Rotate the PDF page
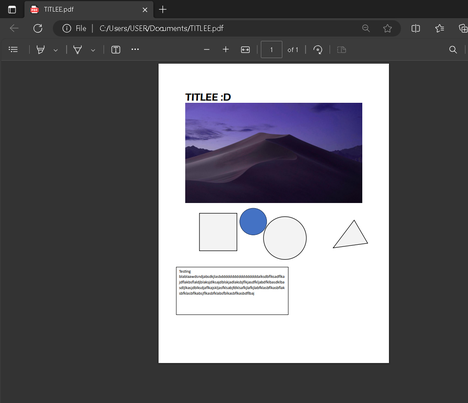 [x=318, y=50]
